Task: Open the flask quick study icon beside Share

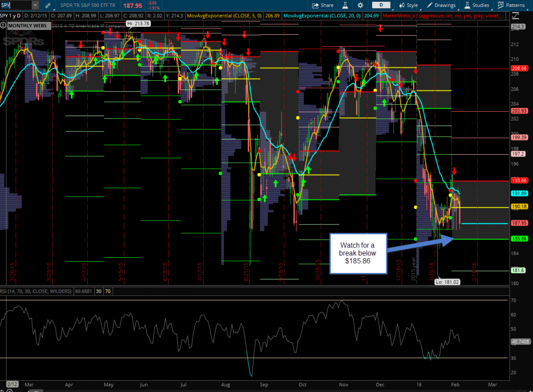Action: pyautogui.click(x=345, y=5)
